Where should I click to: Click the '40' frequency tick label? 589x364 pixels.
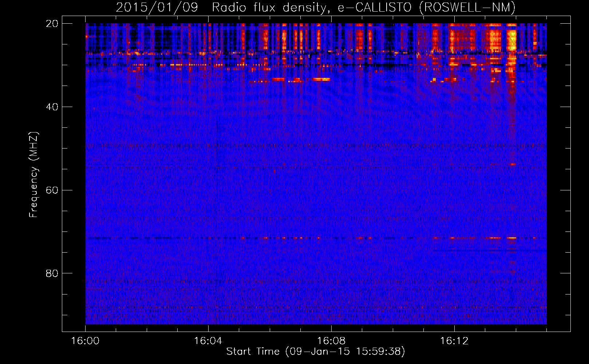click(52, 107)
